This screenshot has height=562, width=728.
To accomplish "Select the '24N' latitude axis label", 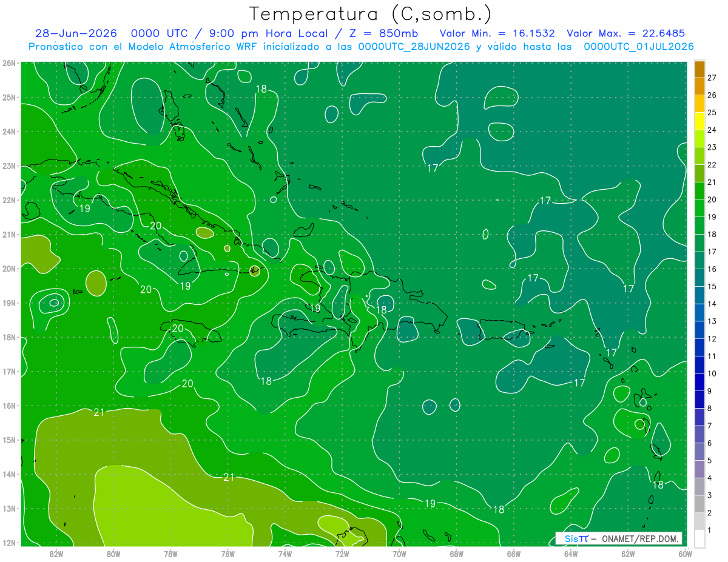I will (x=8, y=132).
